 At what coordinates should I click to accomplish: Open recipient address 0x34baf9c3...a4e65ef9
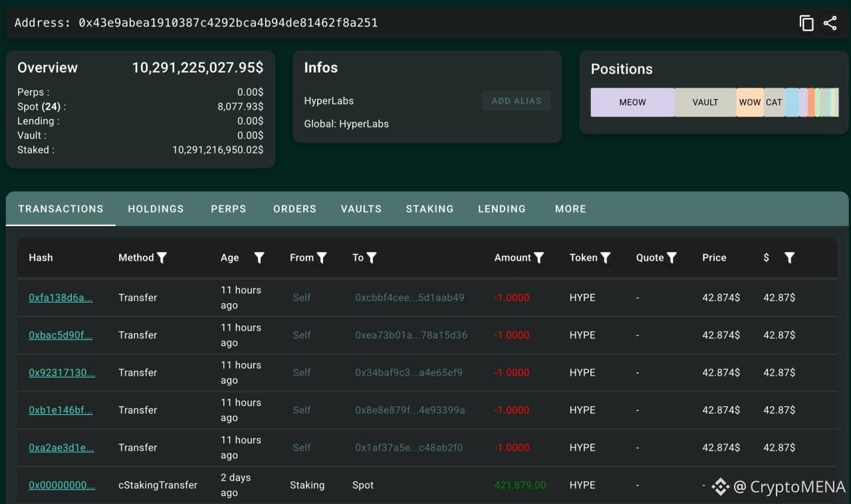pos(409,372)
